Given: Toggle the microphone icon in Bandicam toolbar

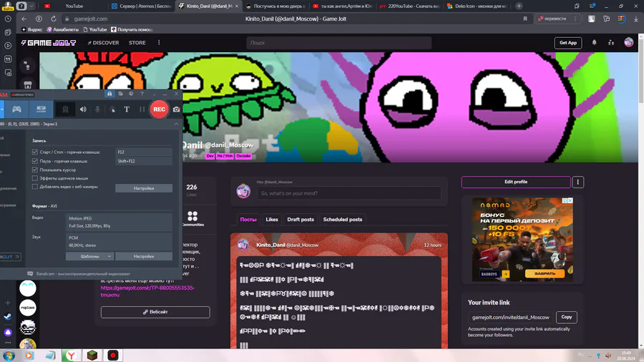Looking at the screenshot, I should pos(97,109).
